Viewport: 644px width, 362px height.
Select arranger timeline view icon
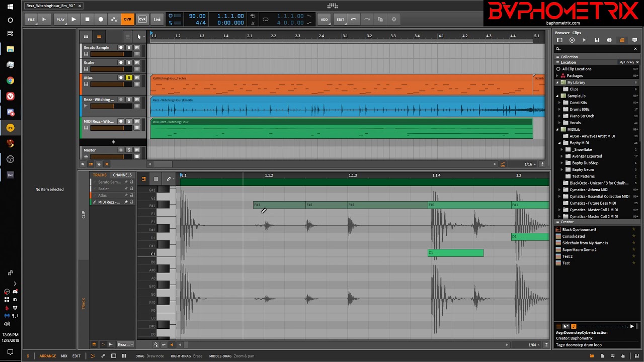coord(99,36)
